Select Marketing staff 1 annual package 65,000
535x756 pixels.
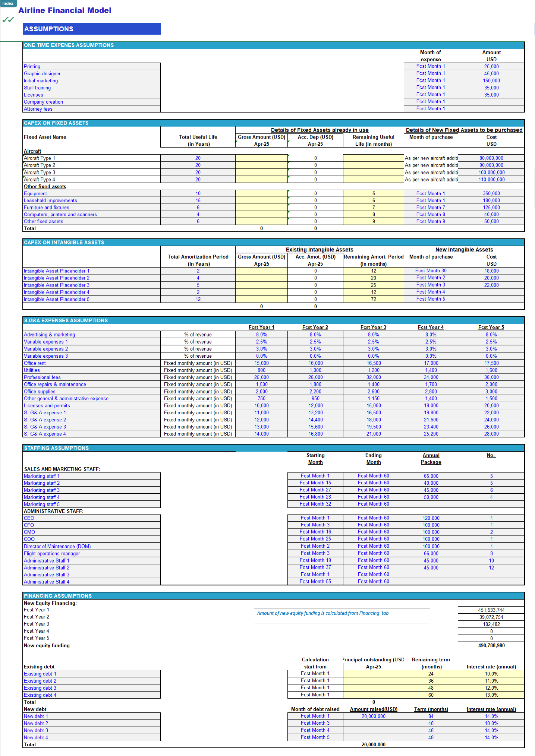[x=431, y=476]
